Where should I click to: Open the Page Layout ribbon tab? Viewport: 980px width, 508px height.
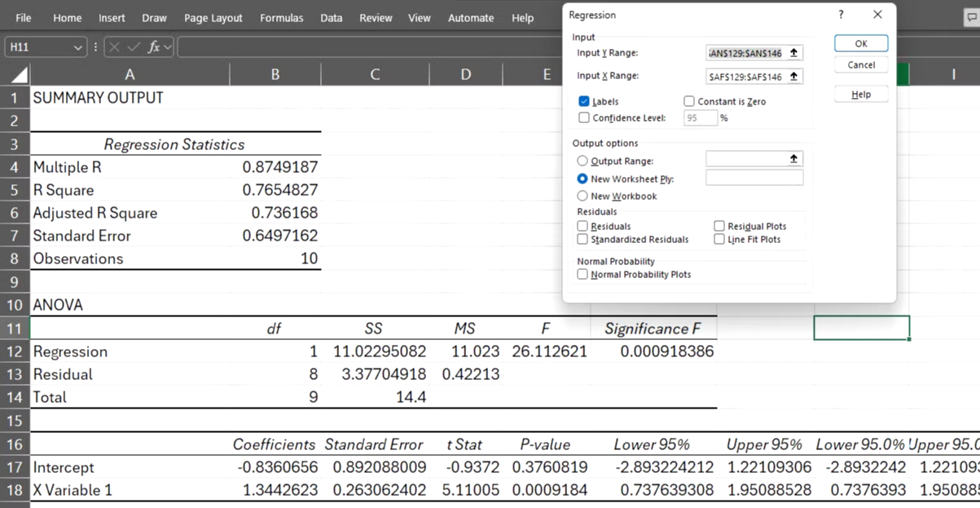[x=213, y=18]
